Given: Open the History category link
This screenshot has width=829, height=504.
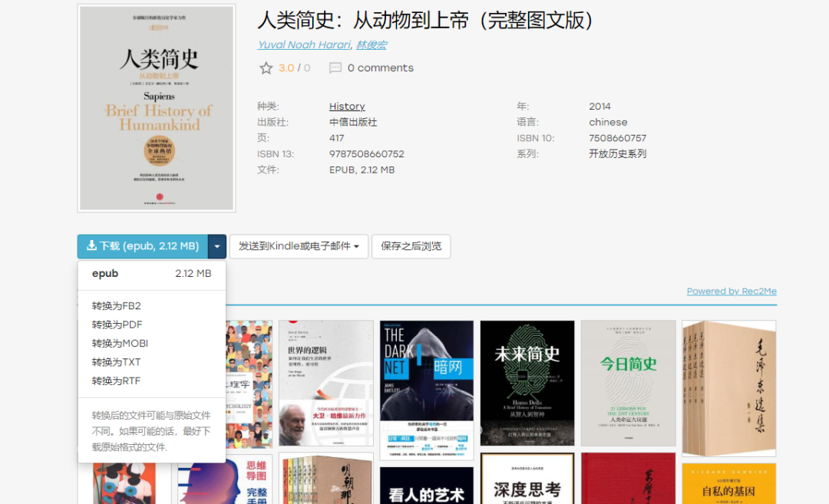Looking at the screenshot, I should 347,106.
